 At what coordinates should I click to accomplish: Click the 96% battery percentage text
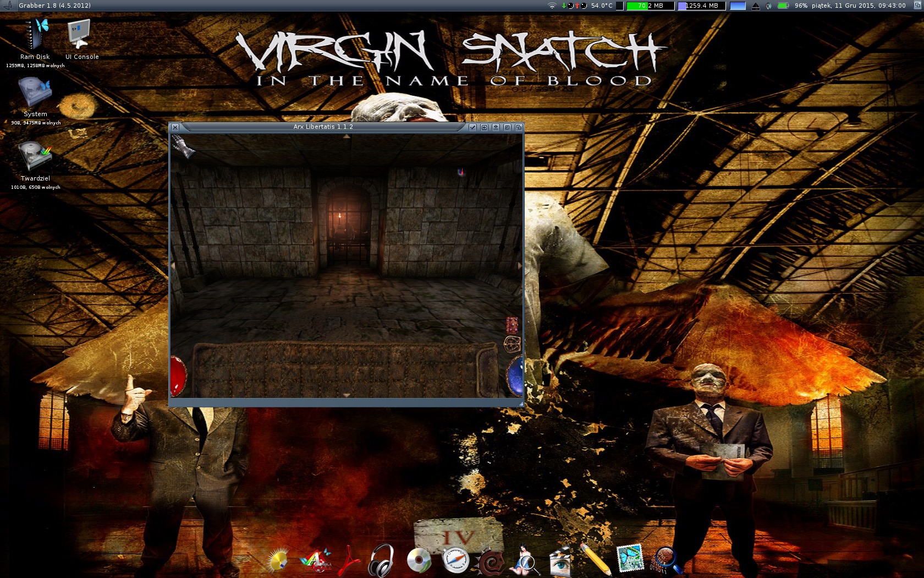(x=801, y=6)
